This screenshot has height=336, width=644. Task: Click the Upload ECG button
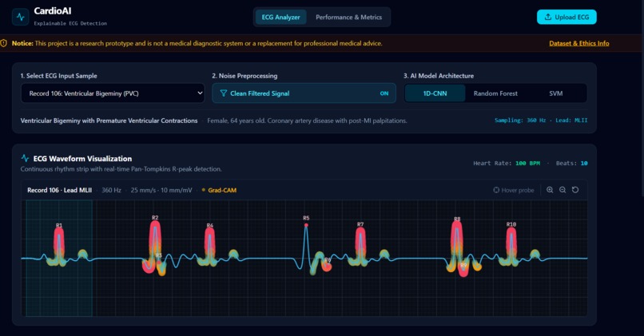[566, 18]
